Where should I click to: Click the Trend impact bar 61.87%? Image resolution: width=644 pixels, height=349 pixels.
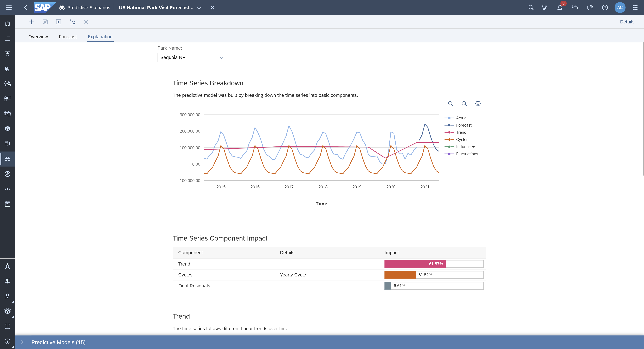pos(415,264)
